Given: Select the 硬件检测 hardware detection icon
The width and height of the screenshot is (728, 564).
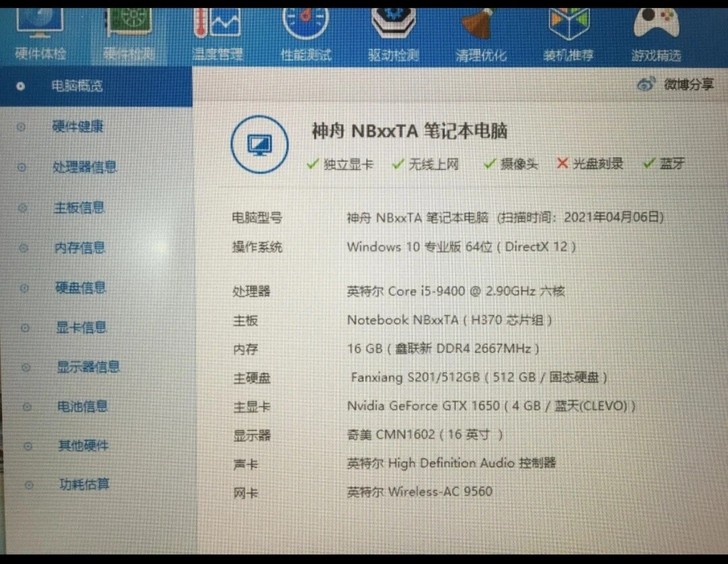Looking at the screenshot, I should (129, 35).
